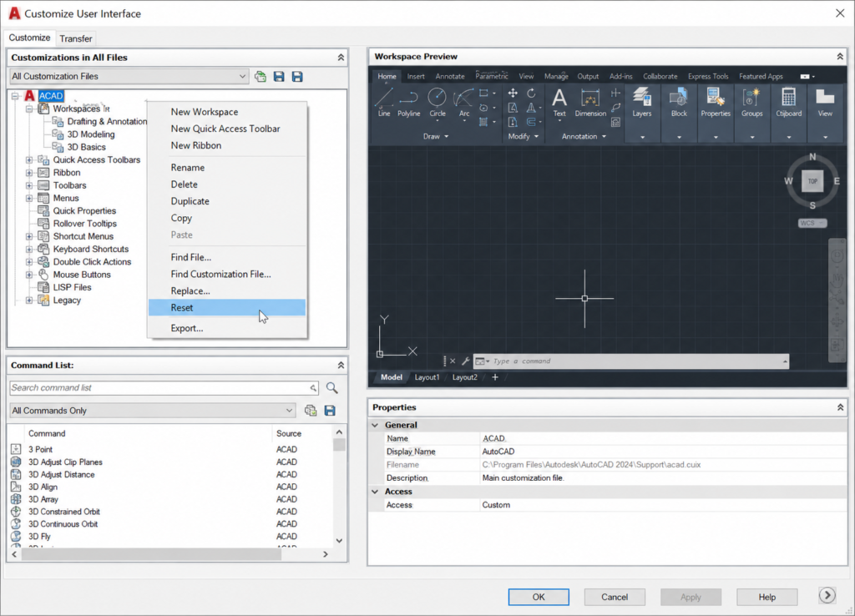855x616 pixels.
Task: Click the circular arrow button at bottom right
Action: [827, 595]
